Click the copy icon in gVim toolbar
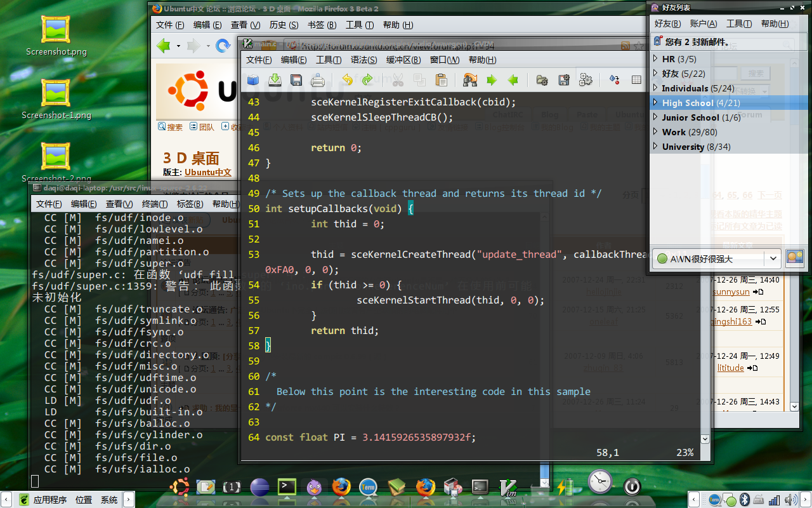812x508 pixels. (419, 80)
